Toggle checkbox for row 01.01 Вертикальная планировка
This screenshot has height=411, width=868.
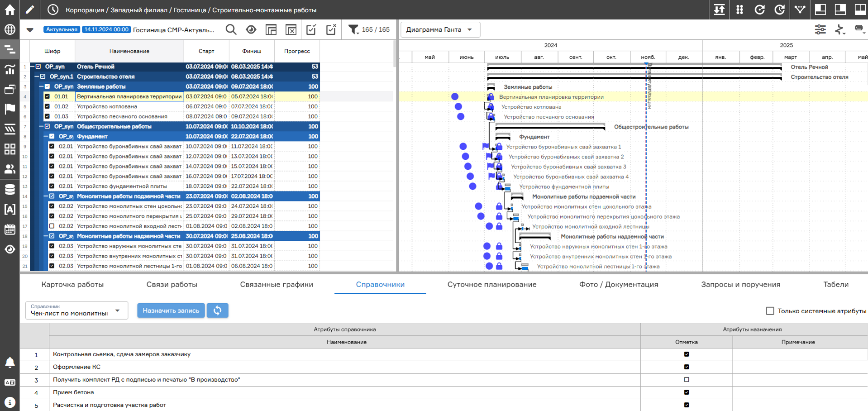point(47,96)
